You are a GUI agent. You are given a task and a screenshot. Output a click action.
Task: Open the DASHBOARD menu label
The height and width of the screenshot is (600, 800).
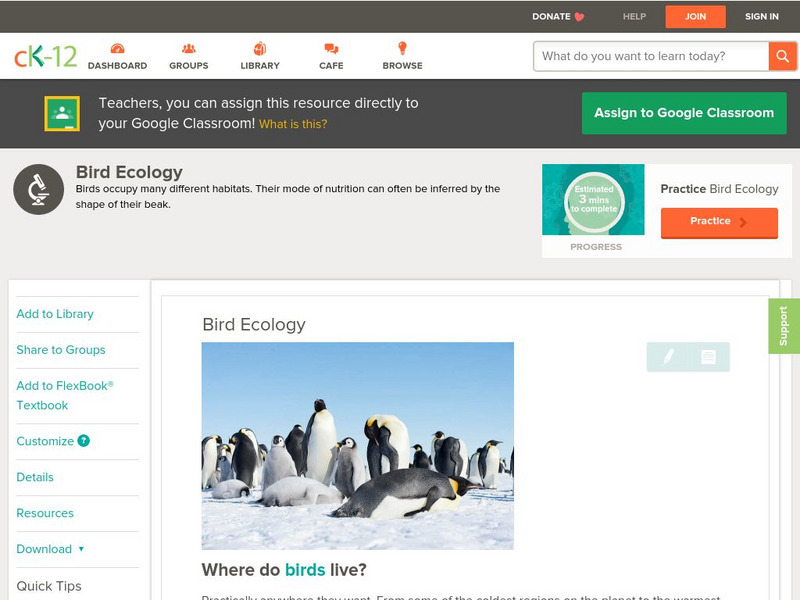(x=117, y=66)
